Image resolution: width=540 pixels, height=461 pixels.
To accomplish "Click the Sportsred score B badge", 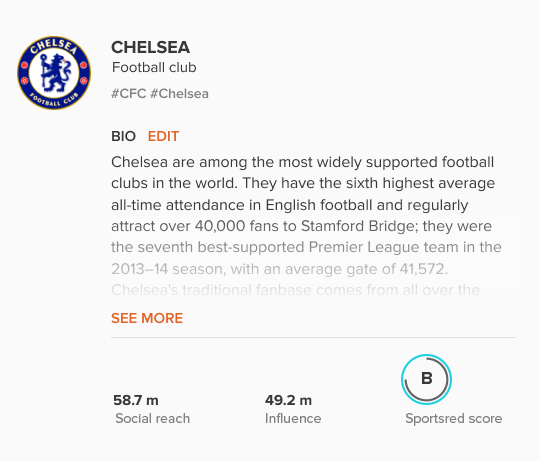I will [426, 379].
